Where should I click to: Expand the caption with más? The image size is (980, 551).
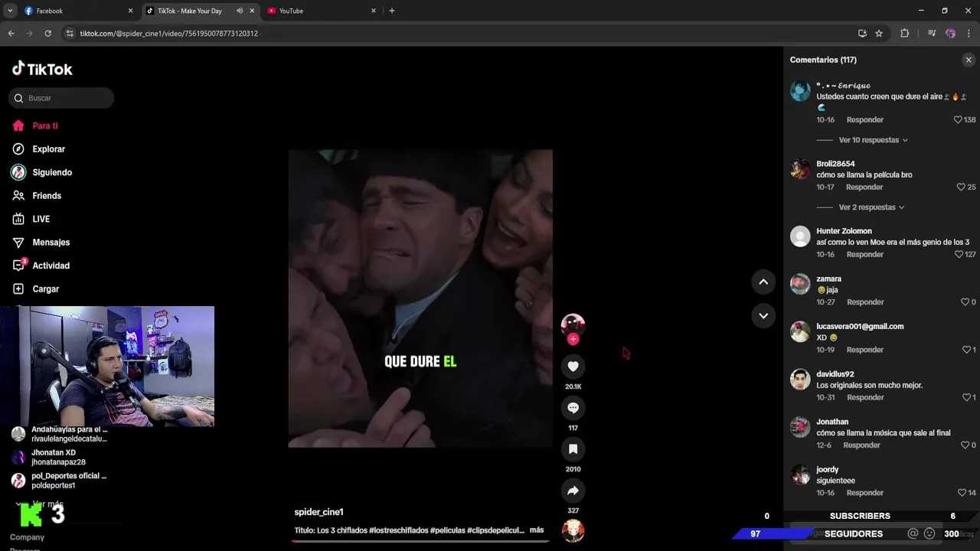(536, 530)
